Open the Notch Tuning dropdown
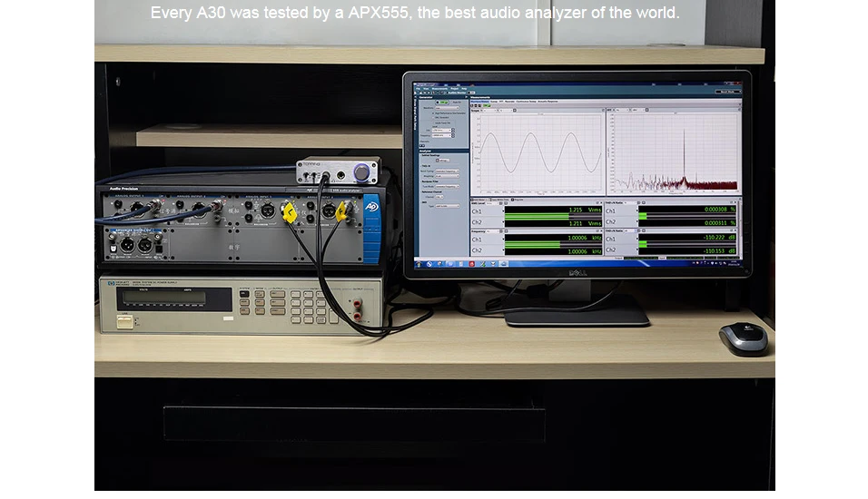Screen dimensions: 868x499 pyautogui.click(x=448, y=171)
